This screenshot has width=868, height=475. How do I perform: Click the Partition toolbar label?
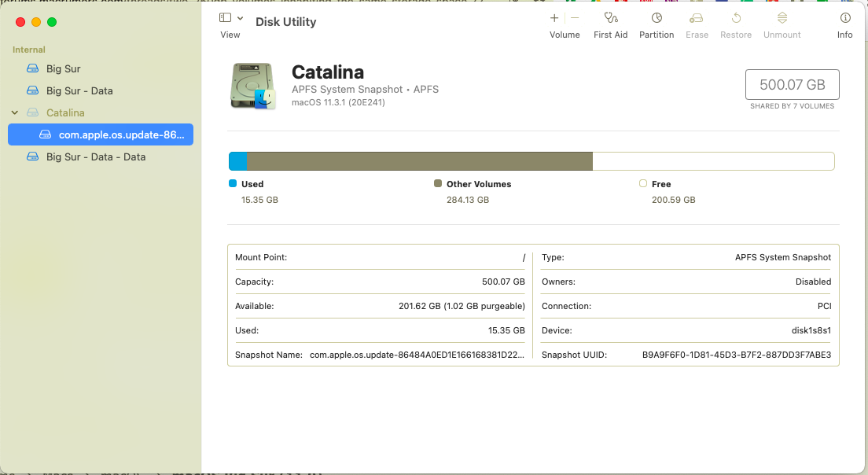tap(657, 35)
